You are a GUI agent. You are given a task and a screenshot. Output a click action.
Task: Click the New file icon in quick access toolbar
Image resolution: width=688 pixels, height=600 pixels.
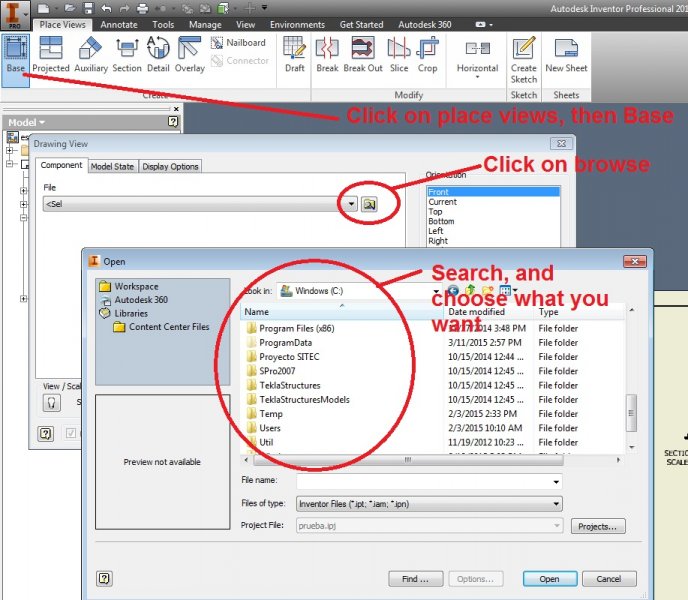point(43,8)
